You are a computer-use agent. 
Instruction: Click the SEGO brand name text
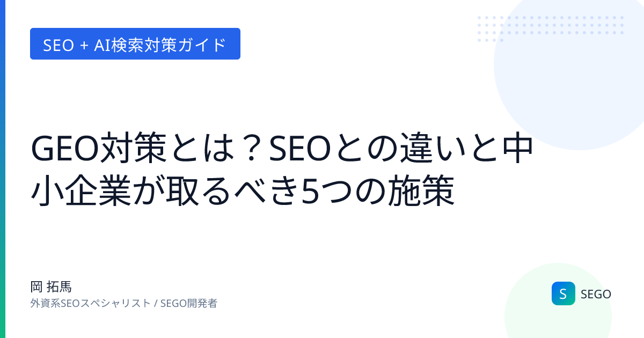(x=596, y=294)
